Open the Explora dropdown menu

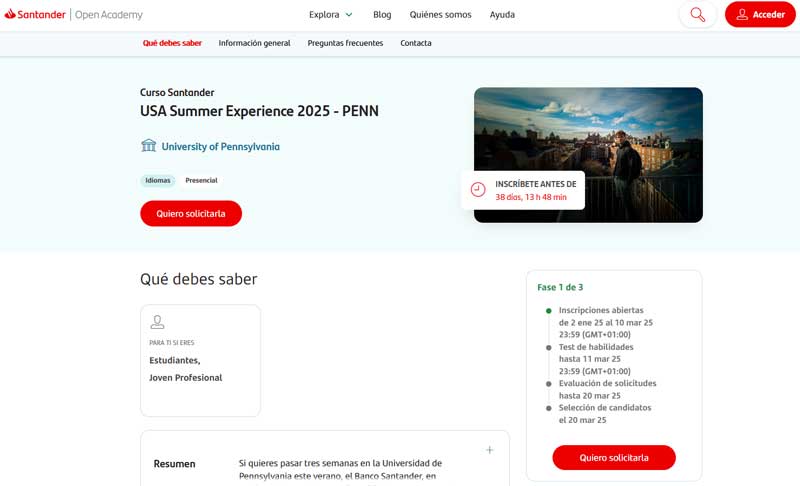(x=330, y=15)
